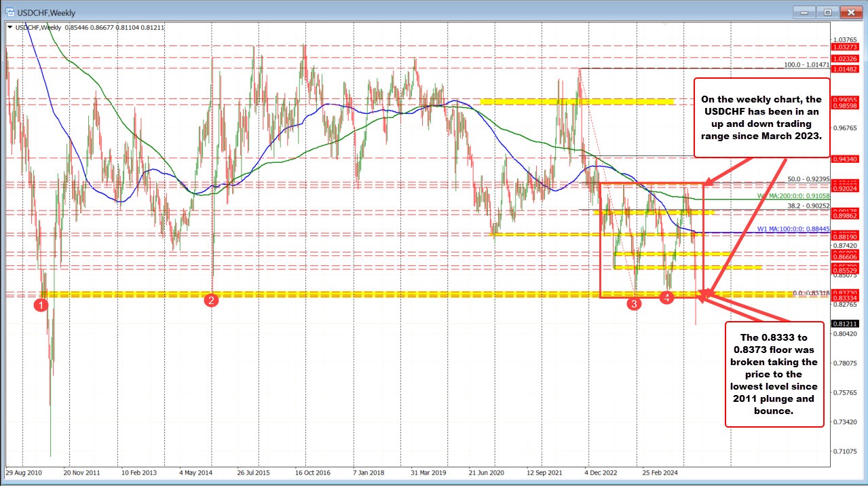Expand the USDCHF,Weekly chart dropdown arrow
The height and width of the screenshot is (486, 868).
click(x=10, y=27)
